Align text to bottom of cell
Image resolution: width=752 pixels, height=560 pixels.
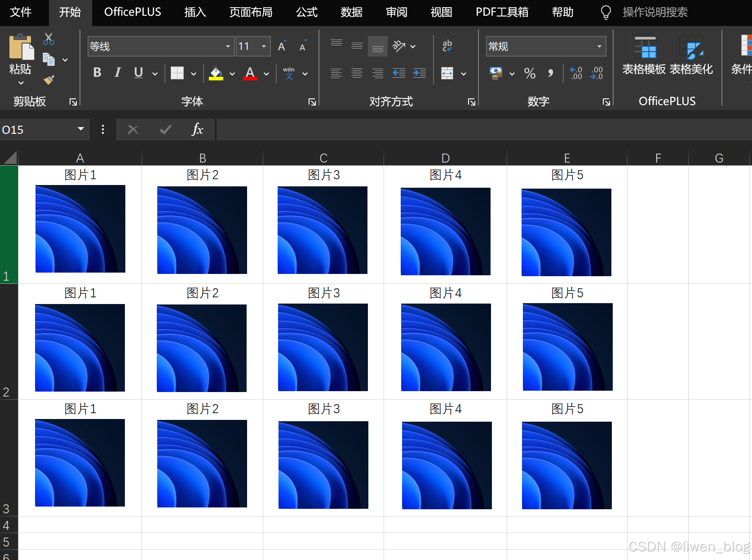point(378,46)
